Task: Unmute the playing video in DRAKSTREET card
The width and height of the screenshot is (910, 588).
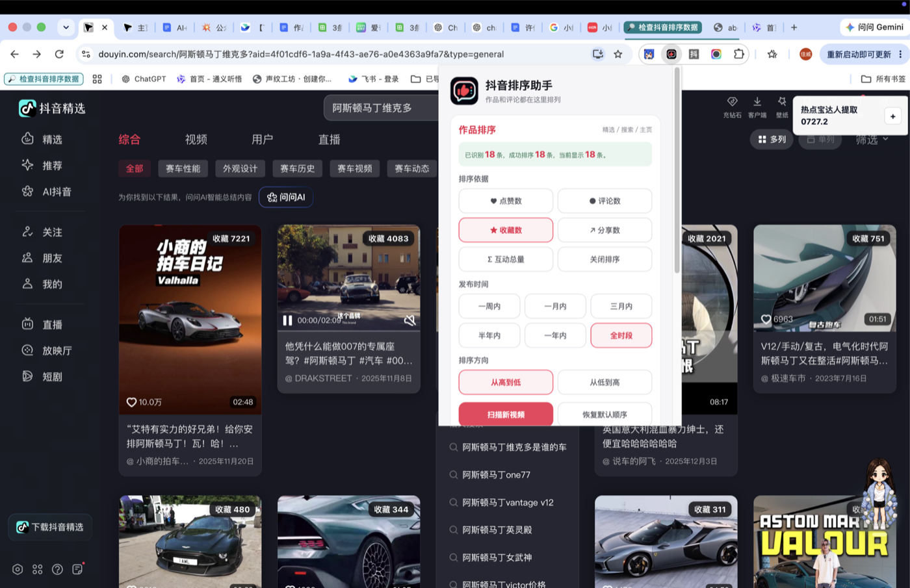Action: [x=409, y=320]
